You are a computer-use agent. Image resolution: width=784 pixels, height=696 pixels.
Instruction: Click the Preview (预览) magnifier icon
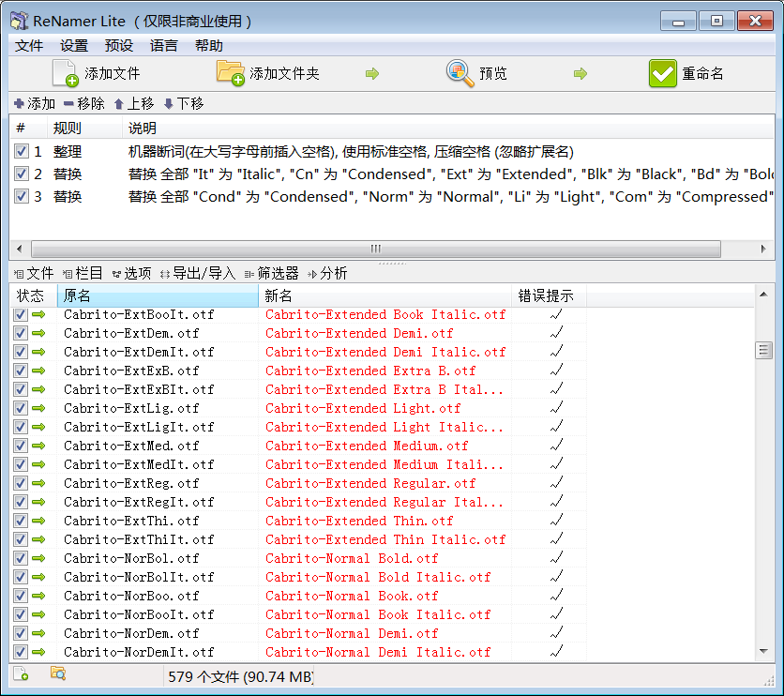[x=460, y=73]
